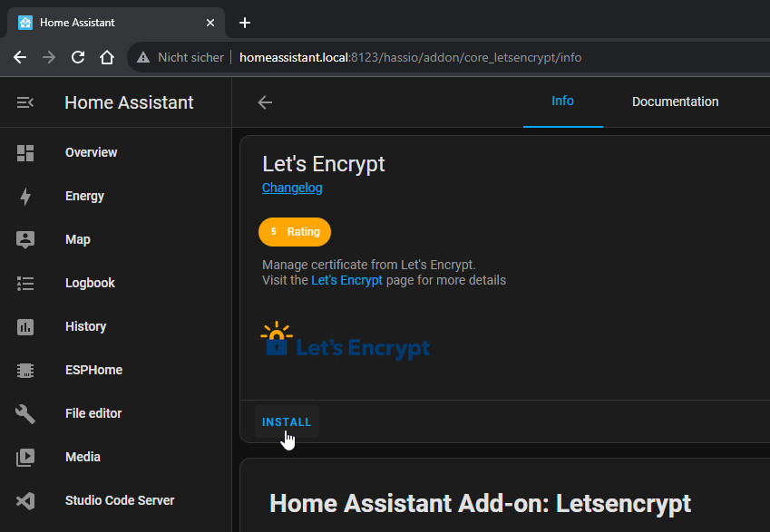
Task: Open the History chart icon
Action: pos(25,327)
